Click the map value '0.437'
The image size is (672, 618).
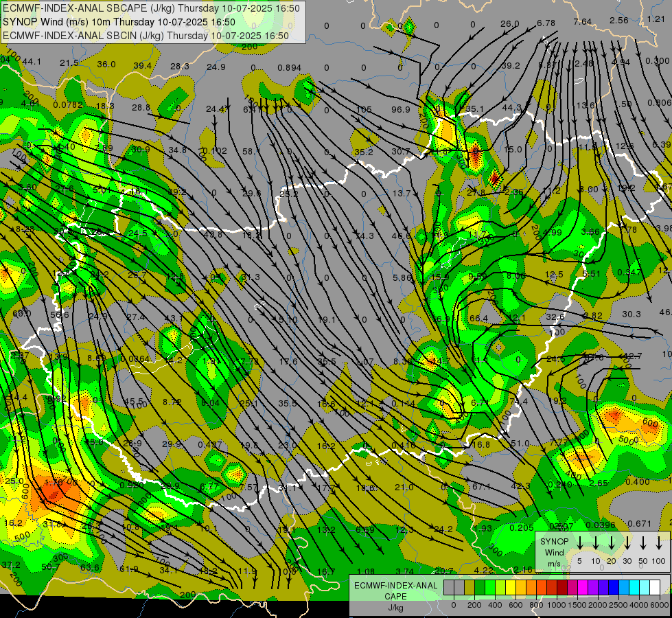[x=210, y=444]
